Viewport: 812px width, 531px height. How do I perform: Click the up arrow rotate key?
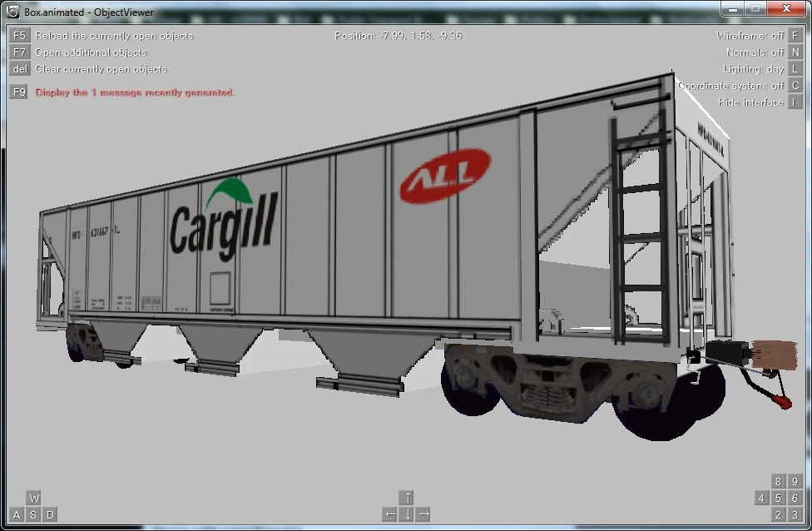coord(408,498)
